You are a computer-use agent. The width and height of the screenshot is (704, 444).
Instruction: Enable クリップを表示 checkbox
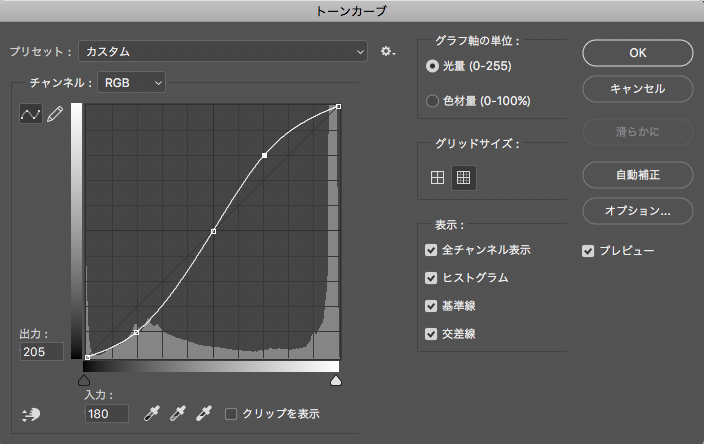coord(231,414)
